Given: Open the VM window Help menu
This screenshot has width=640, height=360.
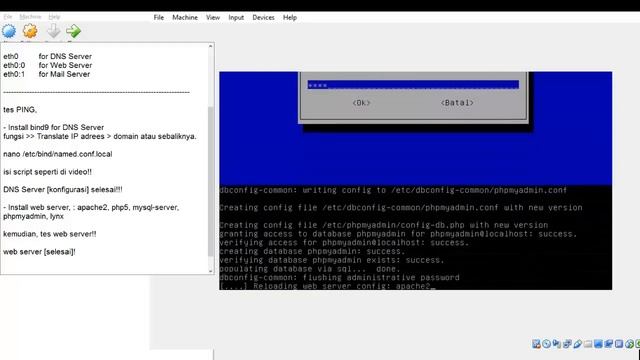Looking at the screenshot, I should [290, 17].
